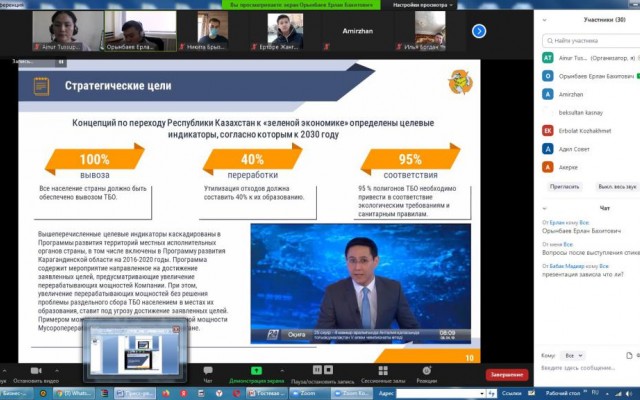
Task: Click the chat file attachment icon
Action: point(629,356)
